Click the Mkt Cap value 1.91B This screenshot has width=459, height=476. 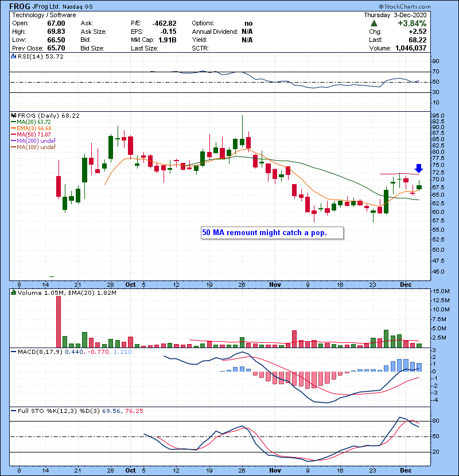(x=168, y=40)
